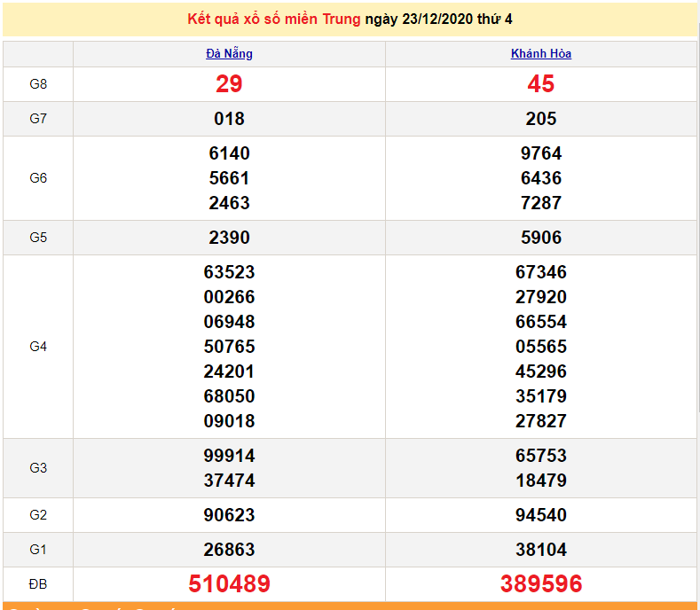The image size is (700, 610).
Task: Select the G7 row label
Action: 38,119
